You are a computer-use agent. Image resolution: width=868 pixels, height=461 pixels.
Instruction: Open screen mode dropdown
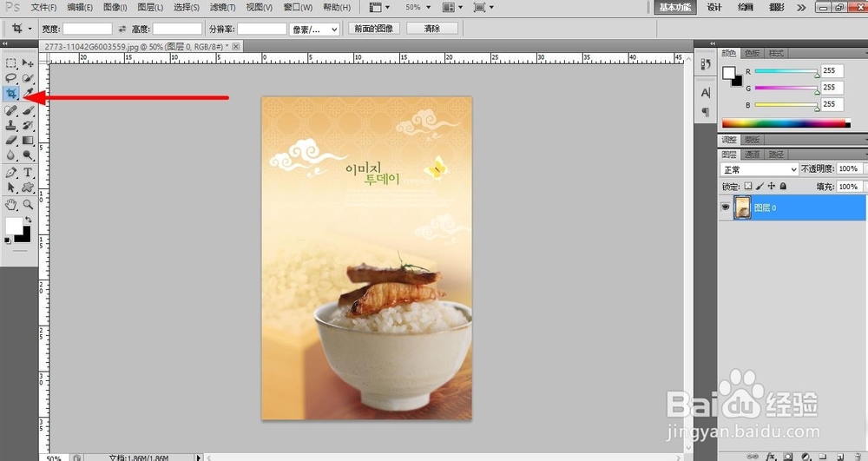(483, 7)
